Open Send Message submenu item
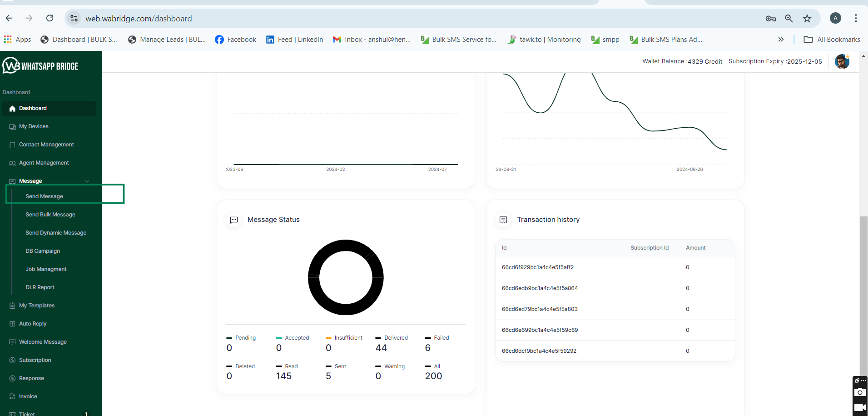 click(x=44, y=196)
